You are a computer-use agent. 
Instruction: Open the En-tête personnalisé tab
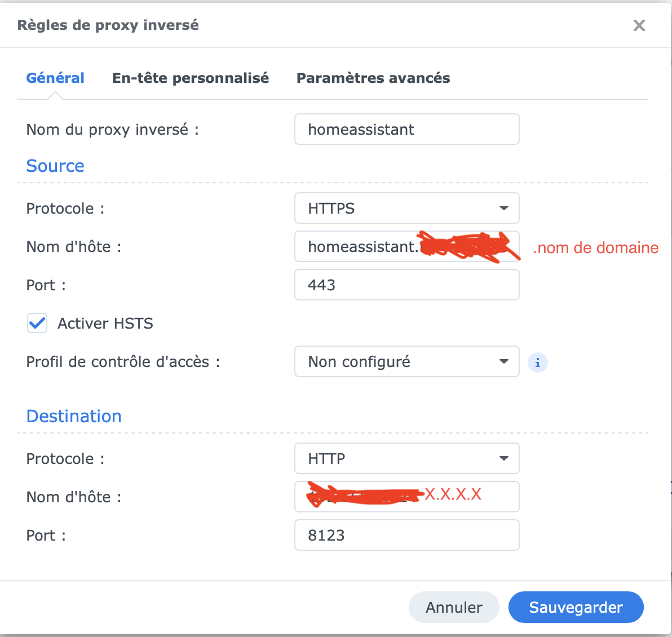click(191, 78)
